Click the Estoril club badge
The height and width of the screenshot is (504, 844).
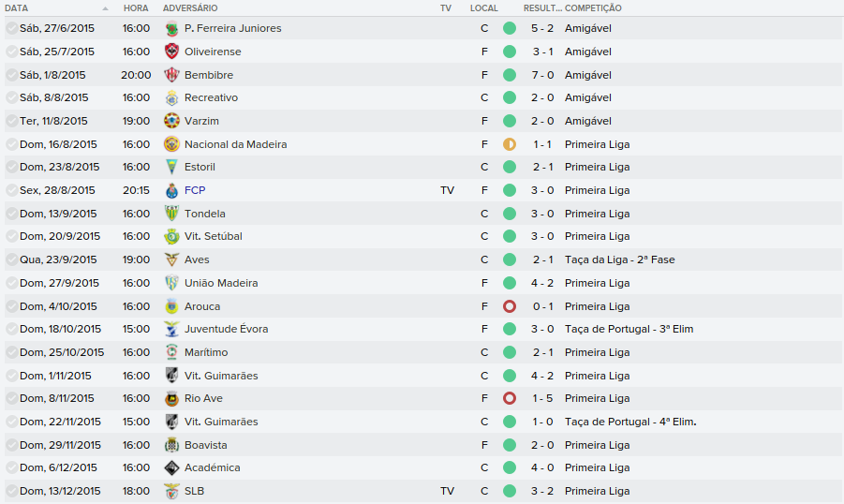(x=171, y=167)
